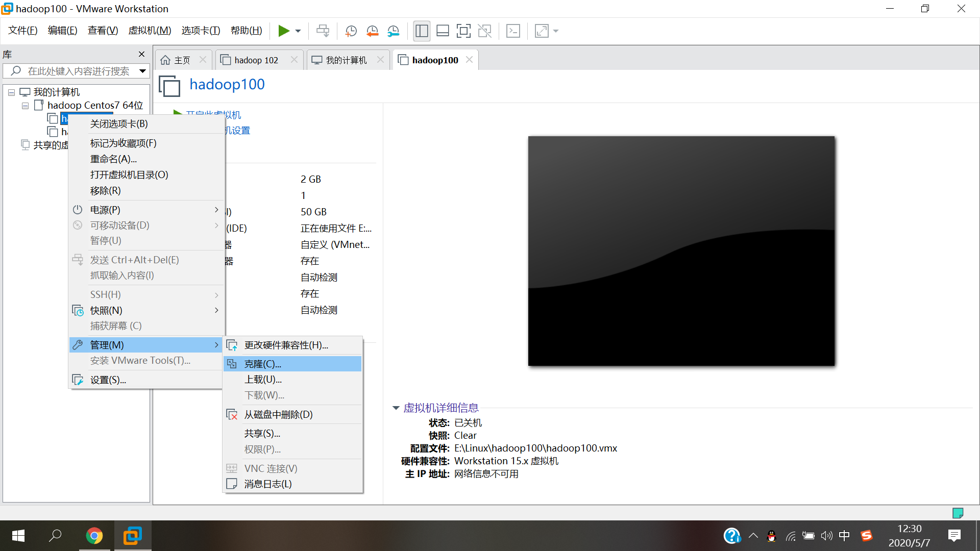
Task: Open the 虚拟机(M) menu
Action: click(150, 31)
